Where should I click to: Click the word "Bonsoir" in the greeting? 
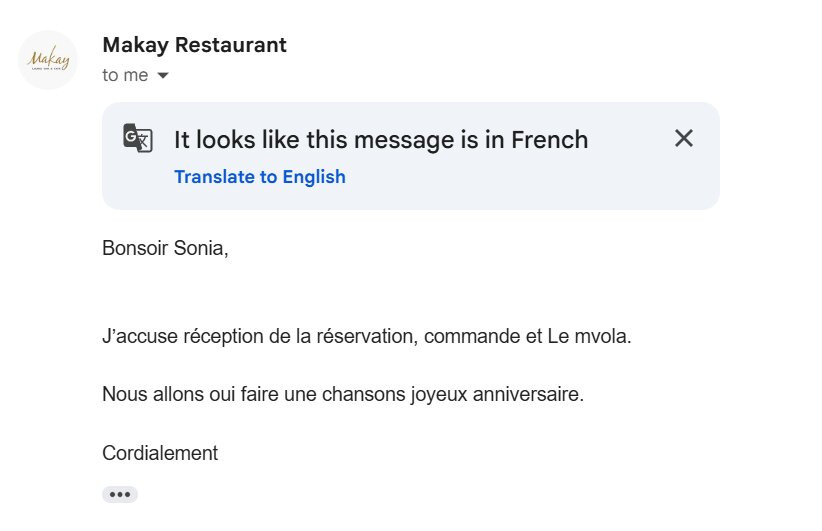click(x=136, y=248)
